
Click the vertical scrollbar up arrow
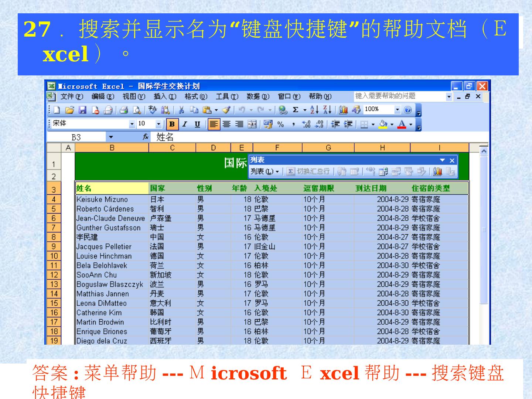click(x=484, y=150)
